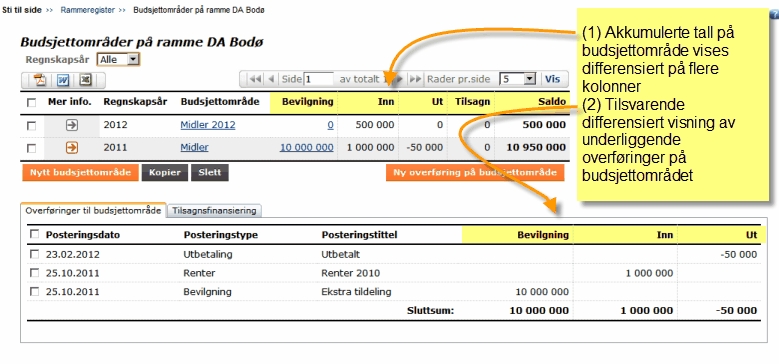Click Ny overføring på budsjettområde button
The width and height of the screenshot is (779, 364).
pos(475,173)
